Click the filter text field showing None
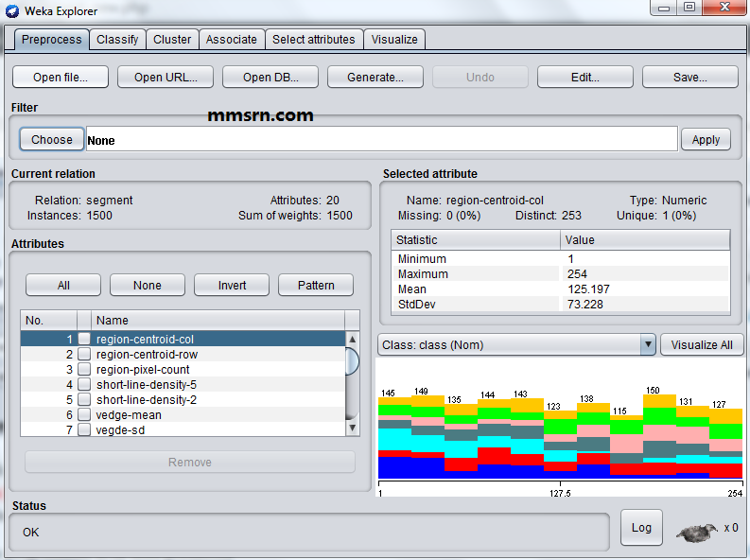Viewport: 750px width, 560px height. click(382, 139)
